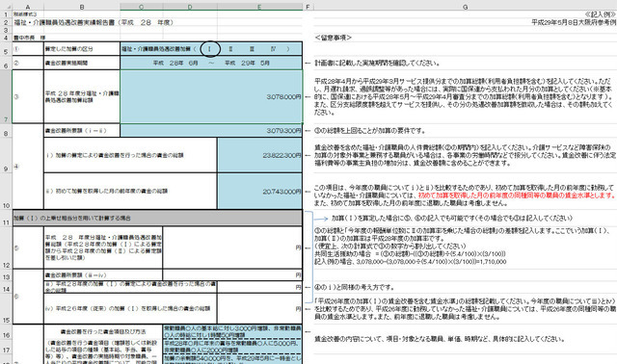Click gray header 加算（Ⅰ）の上乗せ相当分を用いて計算する場合
This screenshot has width=617, height=364.
[157, 218]
